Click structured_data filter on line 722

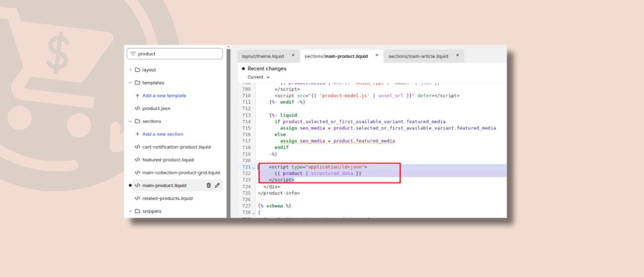(333, 174)
